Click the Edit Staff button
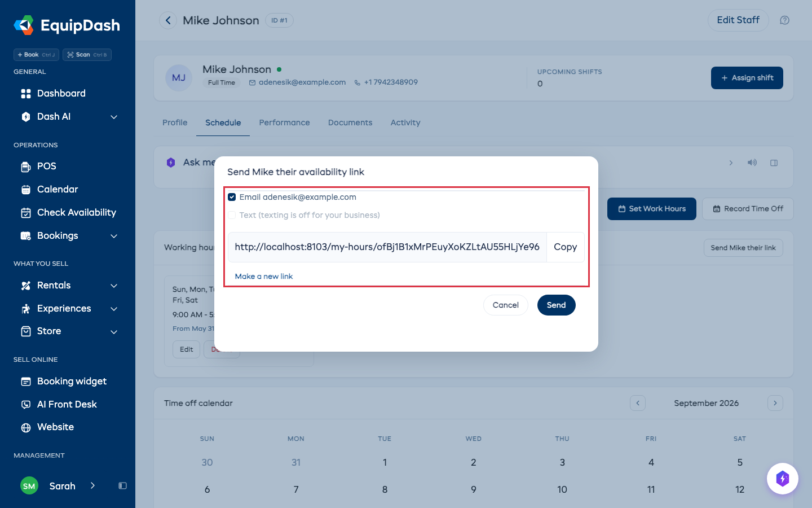The height and width of the screenshot is (508, 812). click(738, 20)
